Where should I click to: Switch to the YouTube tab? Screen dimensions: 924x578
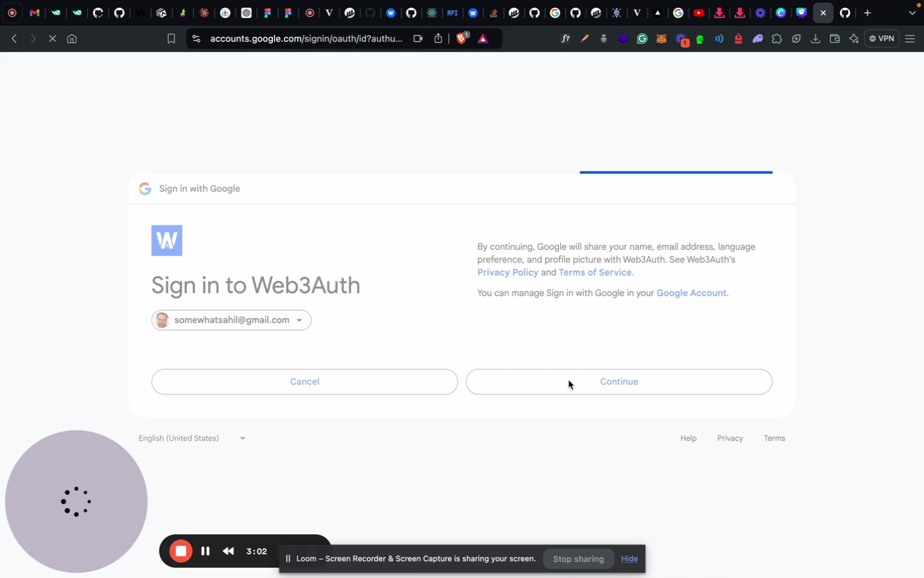699,13
